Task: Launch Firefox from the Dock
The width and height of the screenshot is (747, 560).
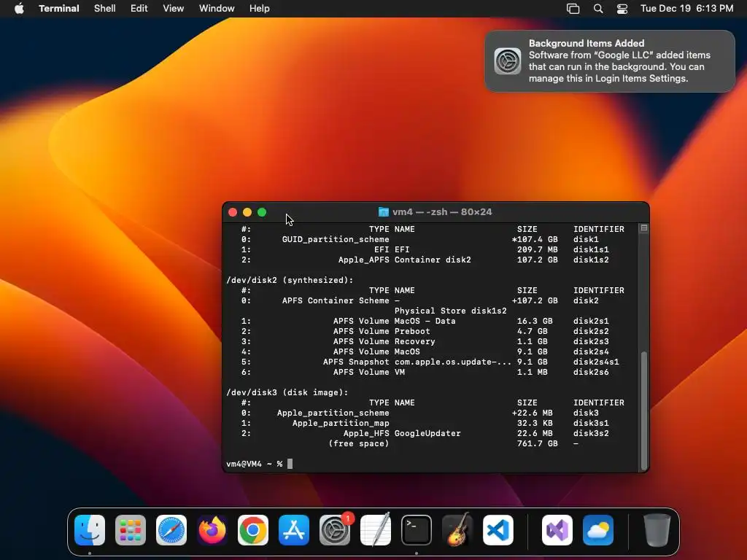Action: (212, 530)
